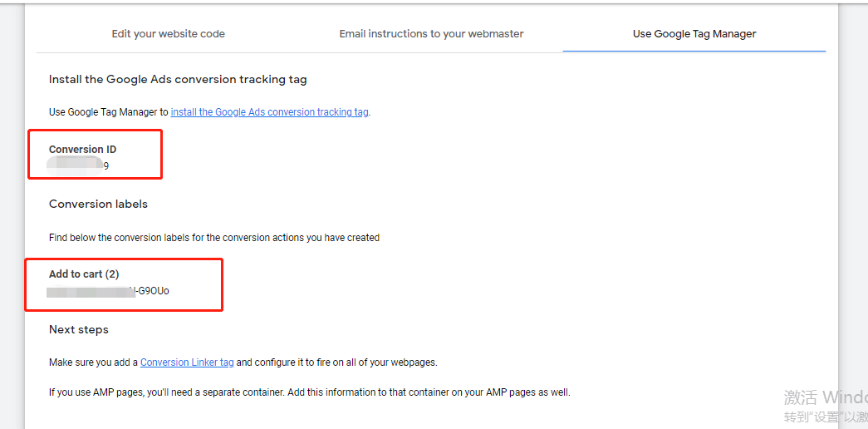
Task: Open the install Google Ads conversion tracking tag link
Action: (x=269, y=112)
